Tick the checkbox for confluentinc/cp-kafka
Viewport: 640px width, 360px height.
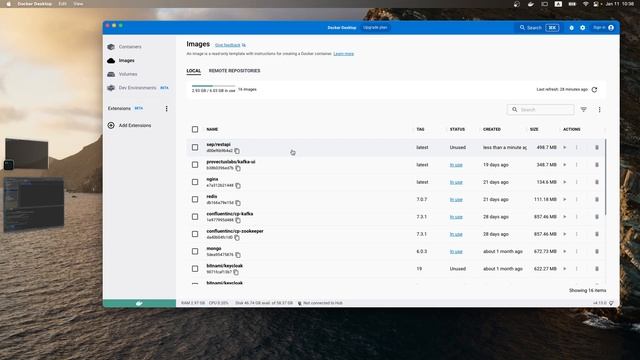coord(195,217)
